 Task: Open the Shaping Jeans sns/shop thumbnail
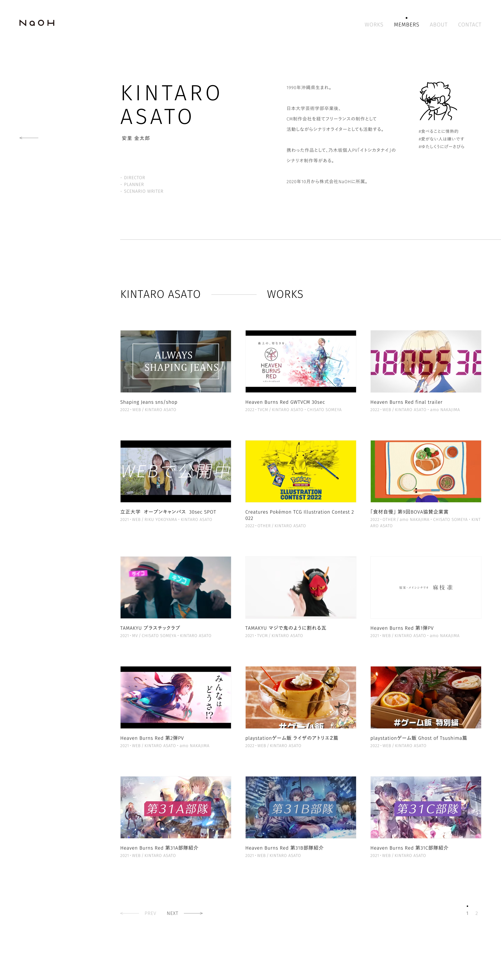[176, 361]
